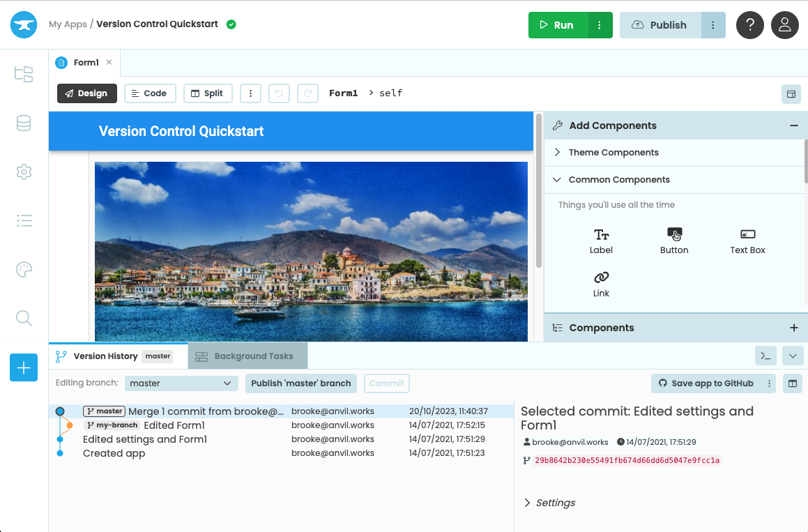The image size is (808, 532).
Task: Open the app Settings gear in sidebar
Action: pos(24,172)
